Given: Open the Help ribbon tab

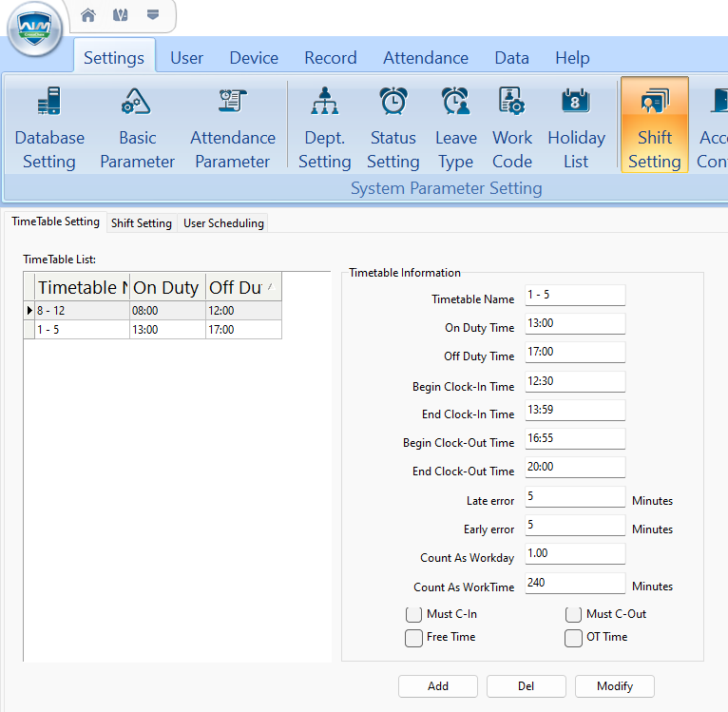Looking at the screenshot, I should pos(572,58).
